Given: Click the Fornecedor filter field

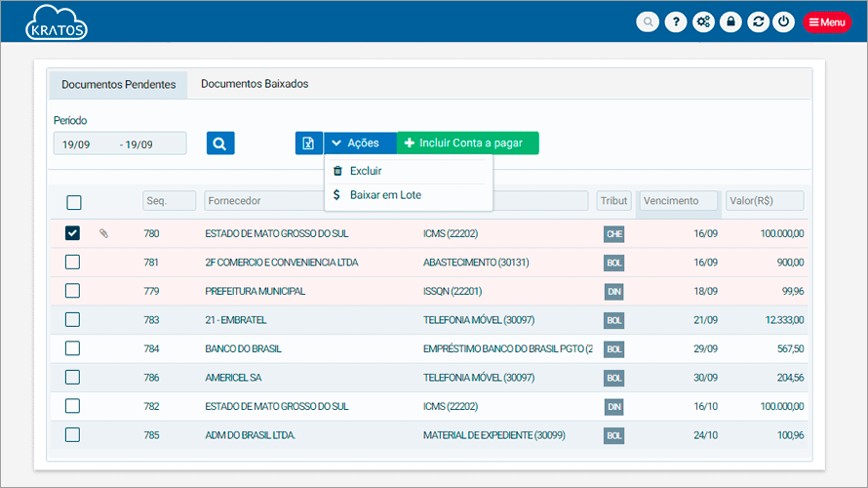Looking at the screenshot, I should pyautogui.click(x=264, y=200).
